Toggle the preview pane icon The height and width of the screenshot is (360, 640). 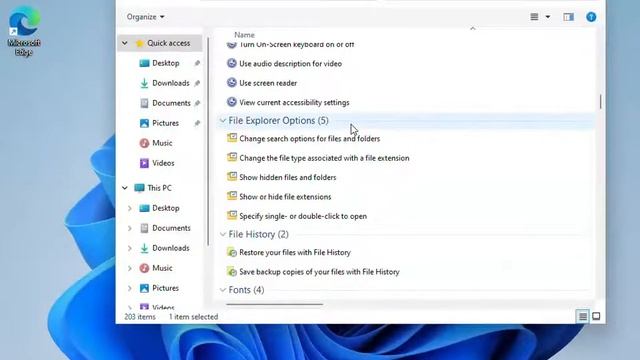pos(569,17)
